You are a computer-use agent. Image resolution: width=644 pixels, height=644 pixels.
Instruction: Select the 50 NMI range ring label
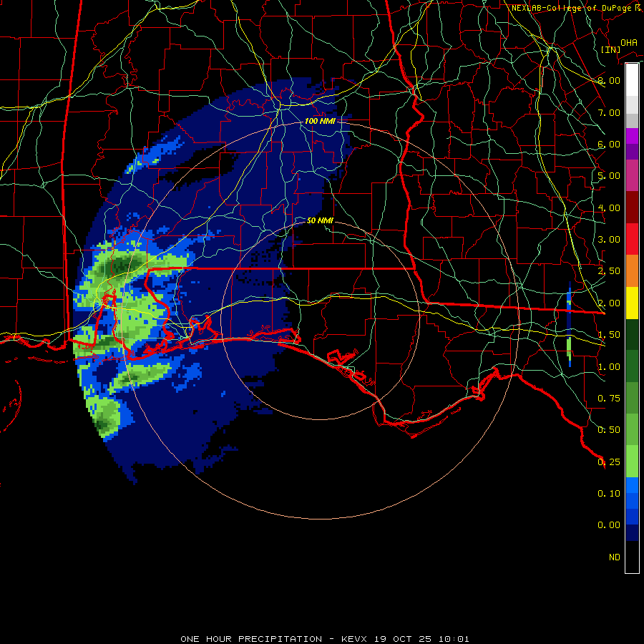click(x=320, y=220)
